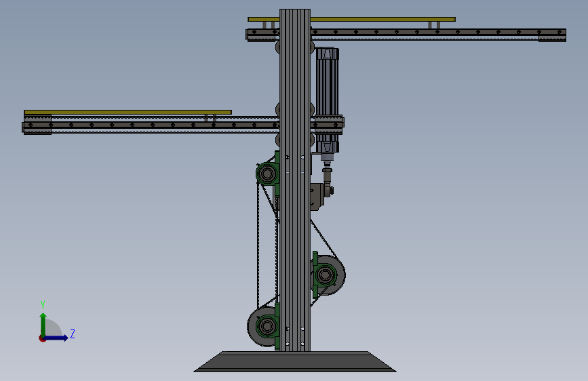Click the blue Z axis arrow of the triad
588x381 pixels.
coord(56,338)
